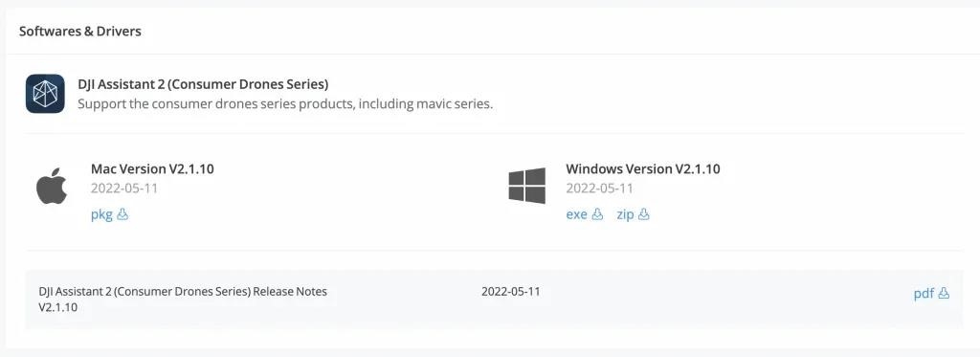Click the download icon next to zip

pos(644,214)
